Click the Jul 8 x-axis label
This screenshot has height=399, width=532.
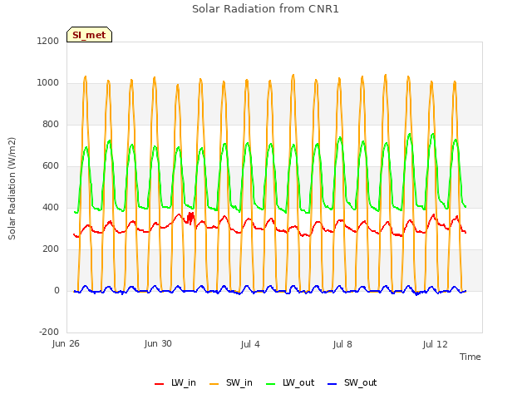coord(342,344)
